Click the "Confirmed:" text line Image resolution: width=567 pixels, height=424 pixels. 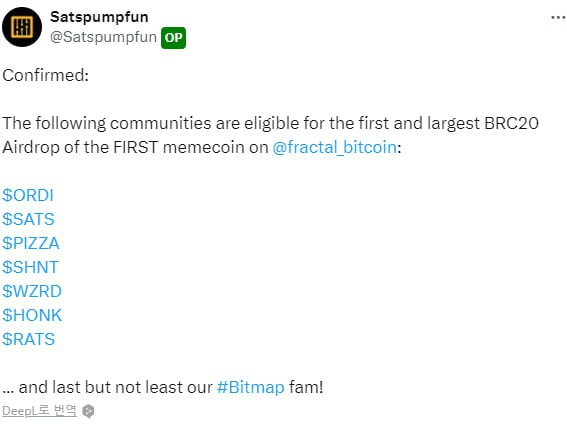coord(46,75)
